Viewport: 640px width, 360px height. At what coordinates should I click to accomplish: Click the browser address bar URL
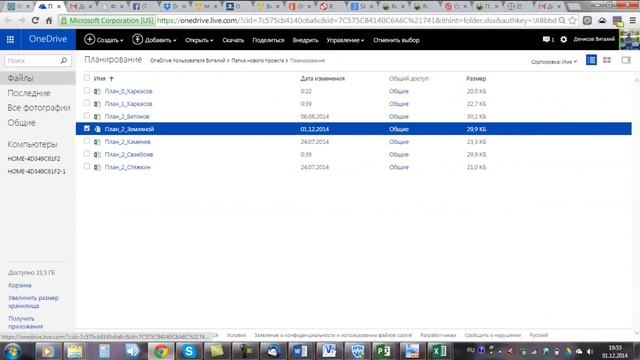355,20
